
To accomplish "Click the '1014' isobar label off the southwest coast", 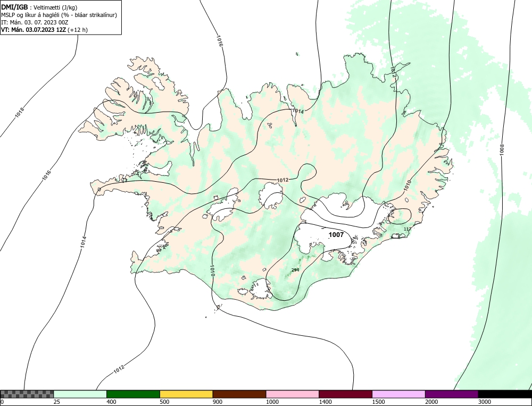I will [x=84, y=242].
